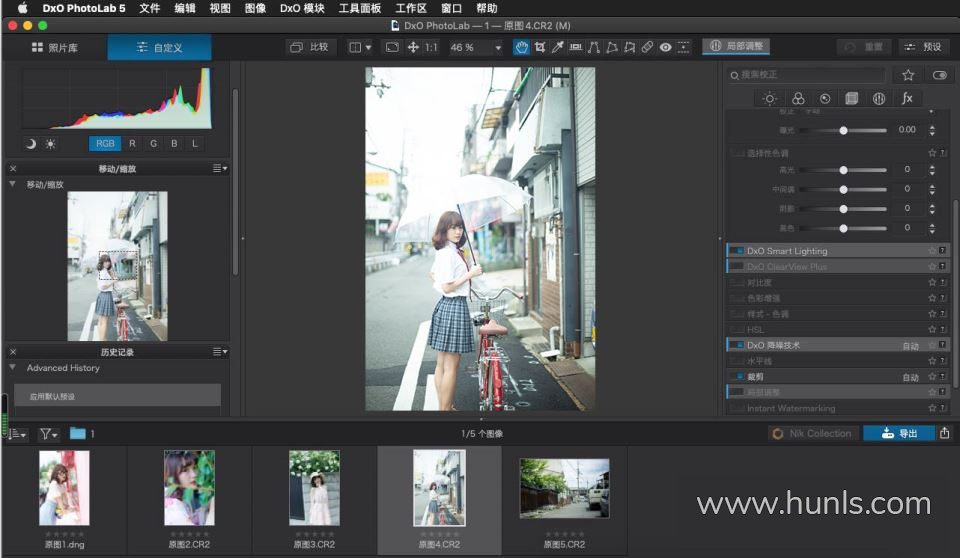Toggle the 局部调整 local adjustments button

tap(737, 47)
